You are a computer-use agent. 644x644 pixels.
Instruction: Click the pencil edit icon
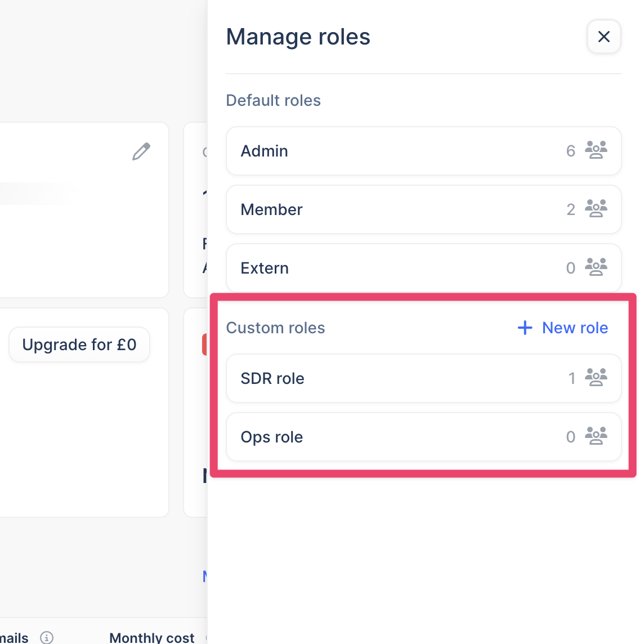141,151
